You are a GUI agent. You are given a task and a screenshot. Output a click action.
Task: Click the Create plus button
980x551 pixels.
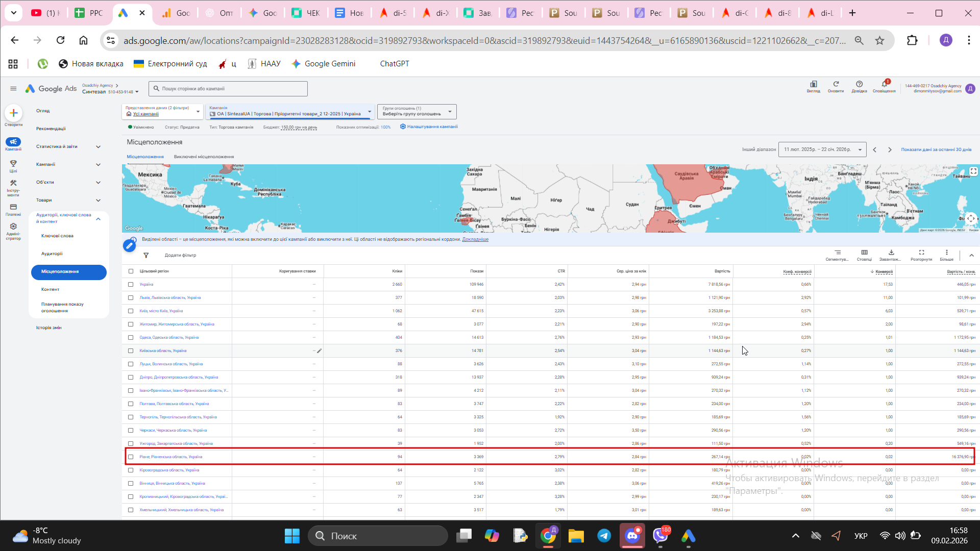point(13,113)
